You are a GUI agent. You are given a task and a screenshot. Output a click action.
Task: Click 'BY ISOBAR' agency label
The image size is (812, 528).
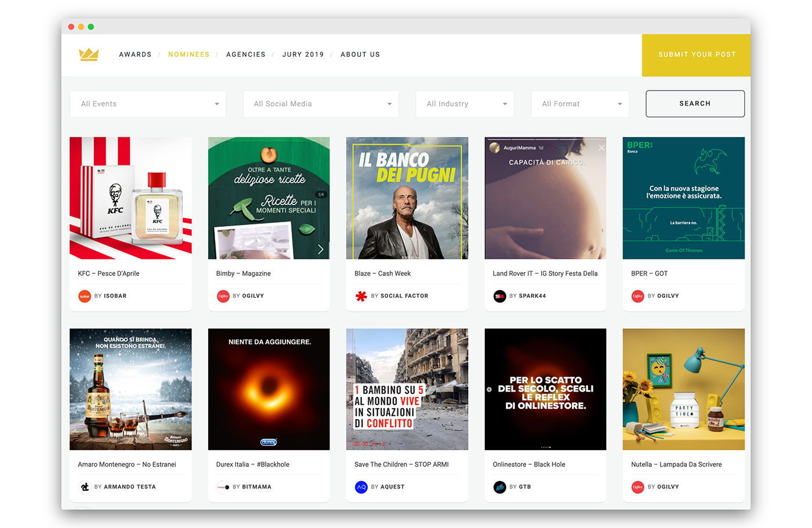[110, 296]
